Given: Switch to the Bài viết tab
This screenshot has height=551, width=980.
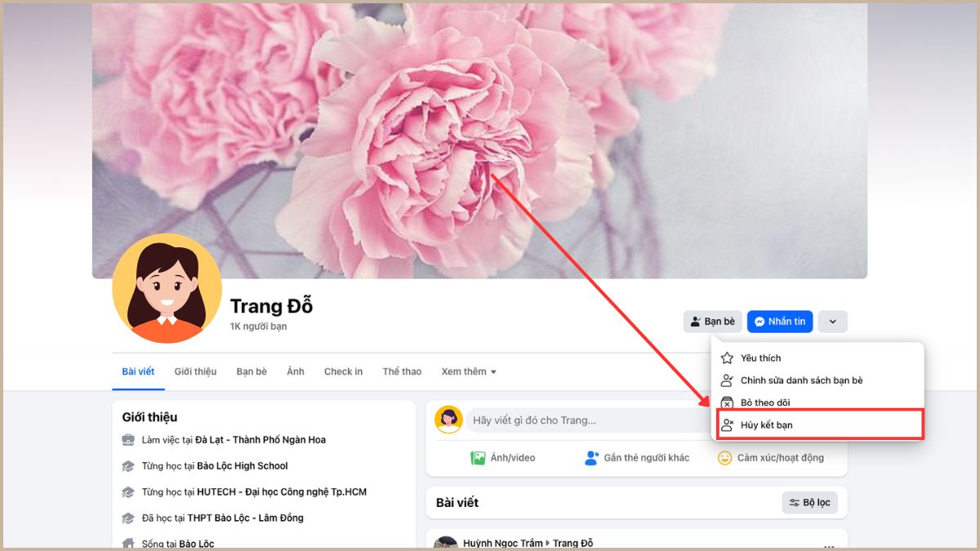Looking at the screenshot, I should point(138,371).
